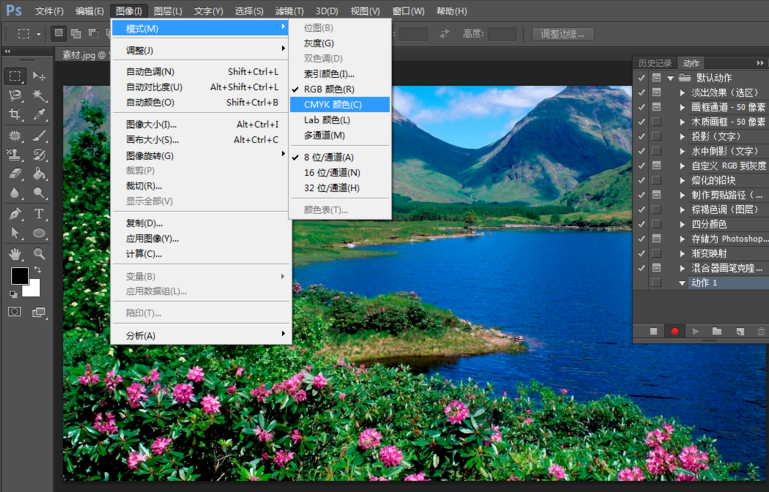Open the 图层(L) menu in menu bar

pos(168,11)
